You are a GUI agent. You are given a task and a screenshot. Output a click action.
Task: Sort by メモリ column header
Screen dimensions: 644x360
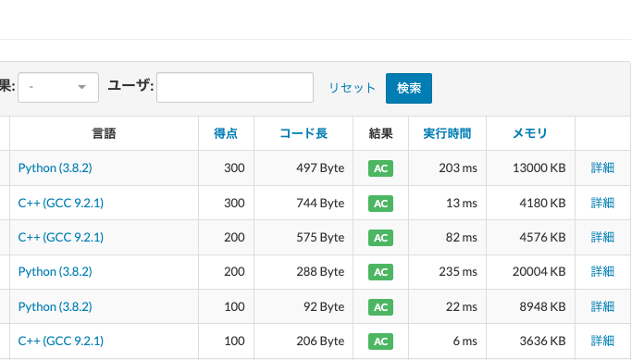point(530,133)
